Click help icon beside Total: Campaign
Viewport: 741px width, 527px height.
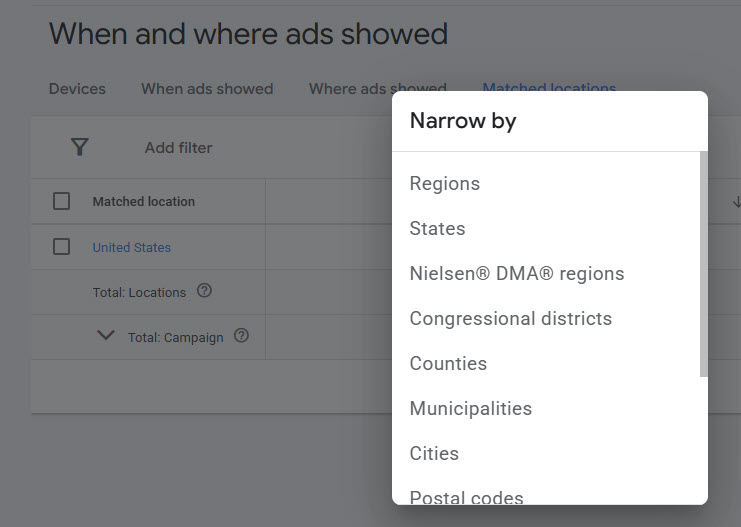click(x=241, y=336)
